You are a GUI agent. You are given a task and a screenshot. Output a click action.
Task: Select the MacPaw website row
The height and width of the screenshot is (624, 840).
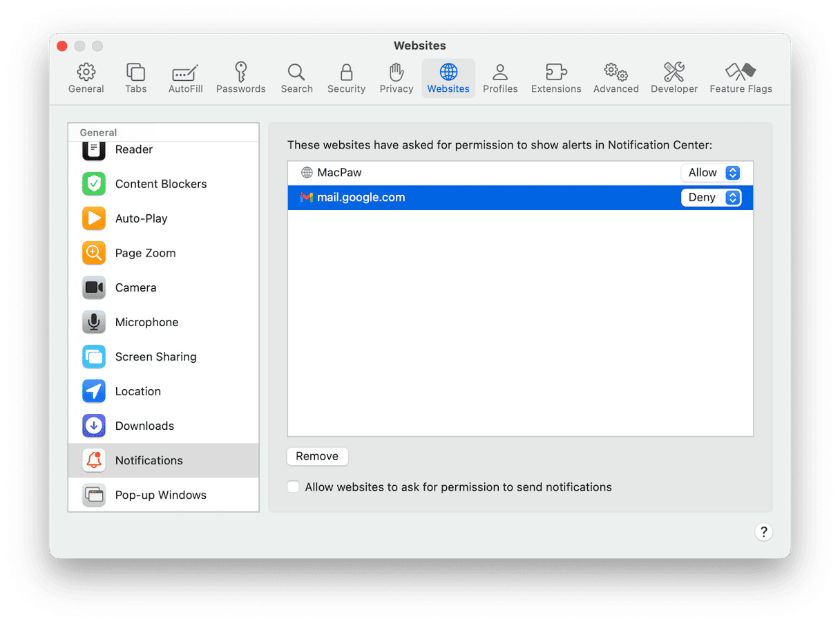(484, 173)
